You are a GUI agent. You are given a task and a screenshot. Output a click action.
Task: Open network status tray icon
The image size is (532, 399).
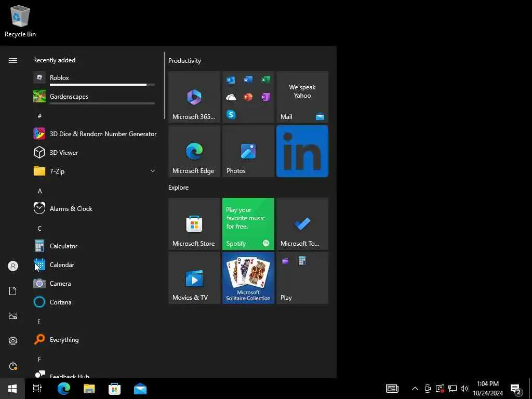coord(453,389)
